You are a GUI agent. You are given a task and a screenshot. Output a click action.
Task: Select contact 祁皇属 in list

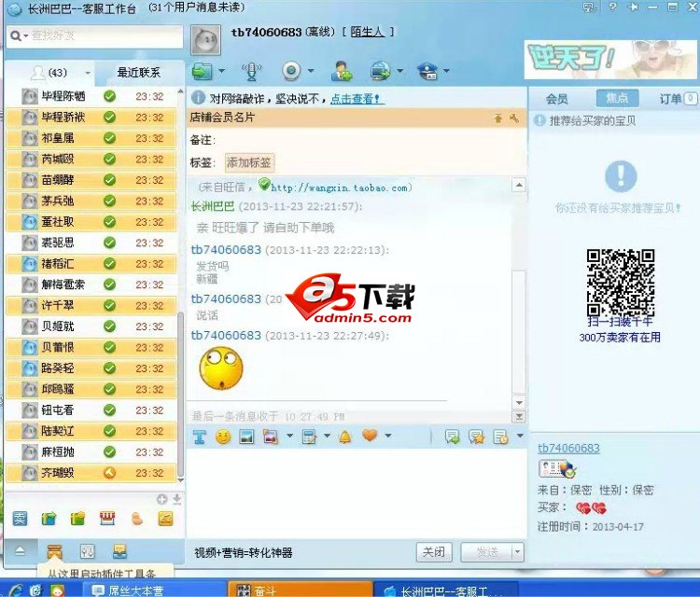pyautogui.click(x=91, y=138)
